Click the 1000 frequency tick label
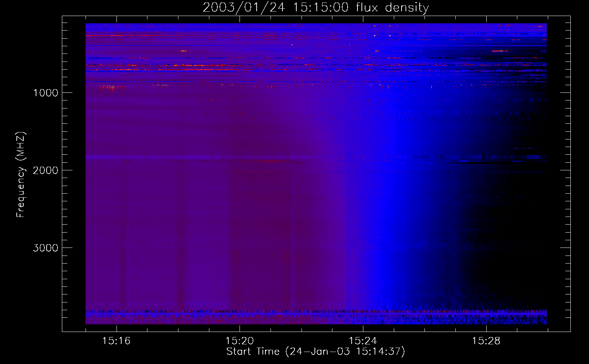 [x=46, y=93]
